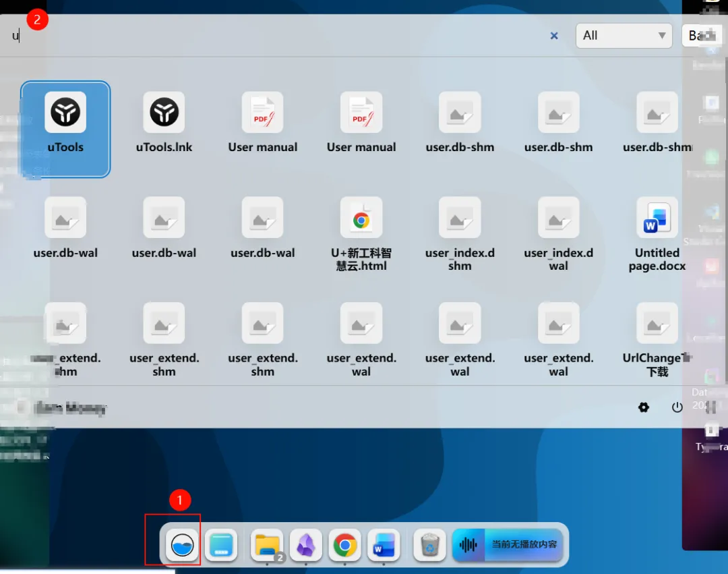Image resolution: width=728 pixels, height=574 pixels.
Task: Open the teal desktop app in the dock
Action: 221,545
